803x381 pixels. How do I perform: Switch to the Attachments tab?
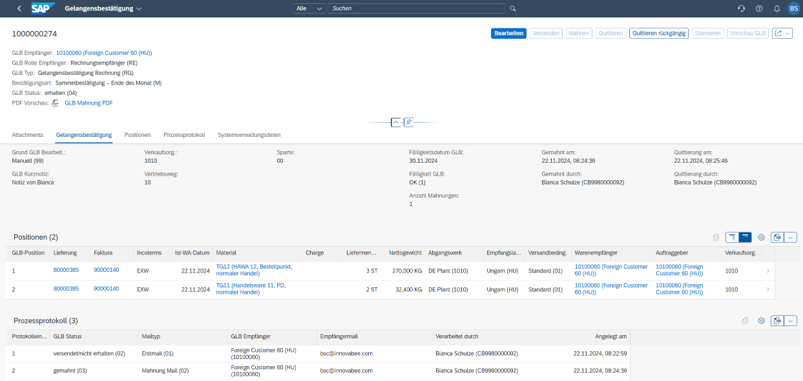pos(27,135)
